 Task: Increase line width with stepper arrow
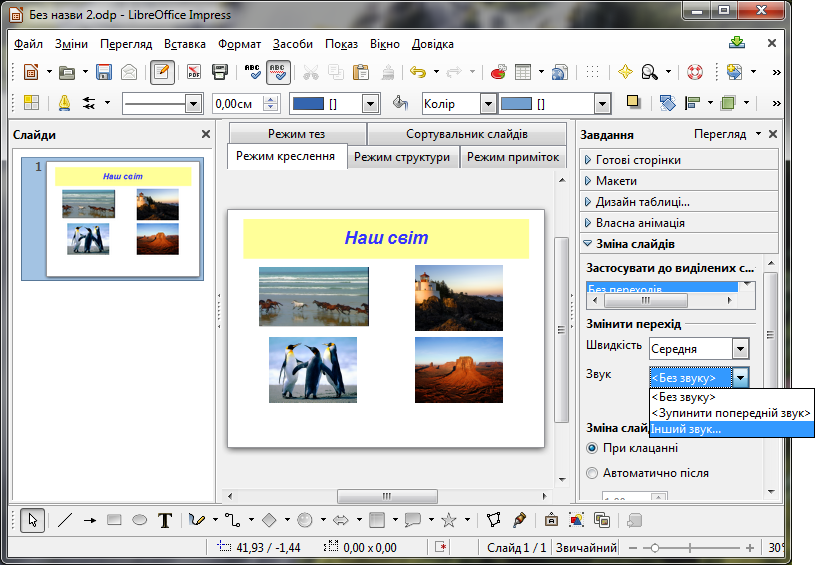coord(270,99)
